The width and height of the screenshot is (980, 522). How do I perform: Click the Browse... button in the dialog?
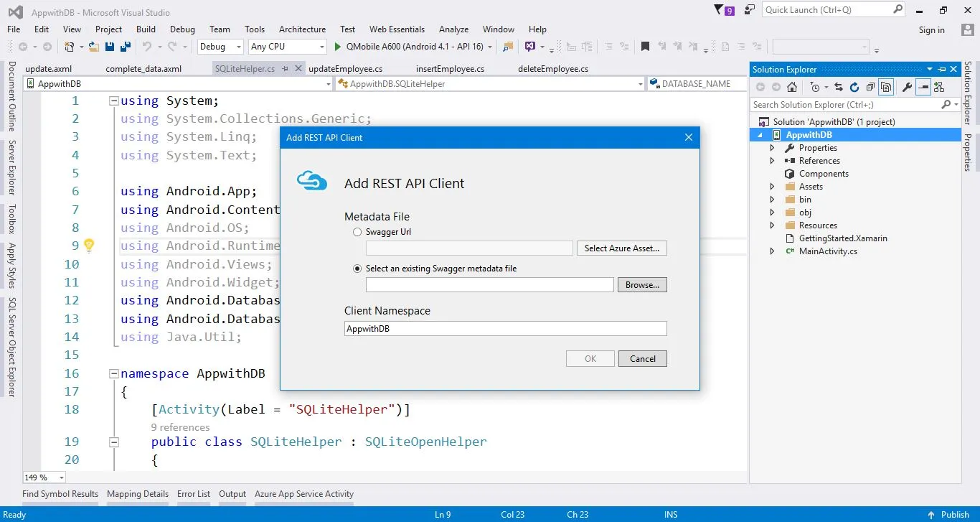pos(642,285)
